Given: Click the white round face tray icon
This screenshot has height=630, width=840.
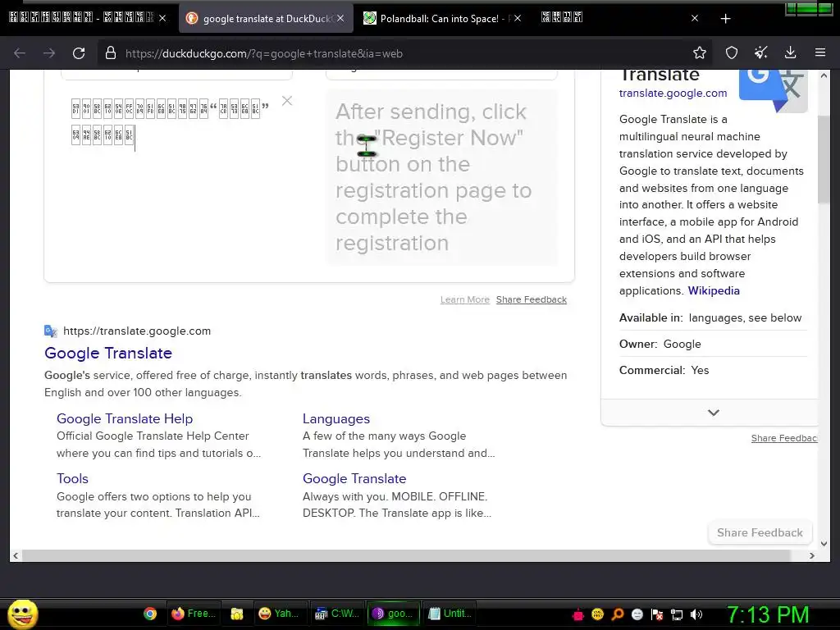Looking at the screenshot, I should point(637,614).
